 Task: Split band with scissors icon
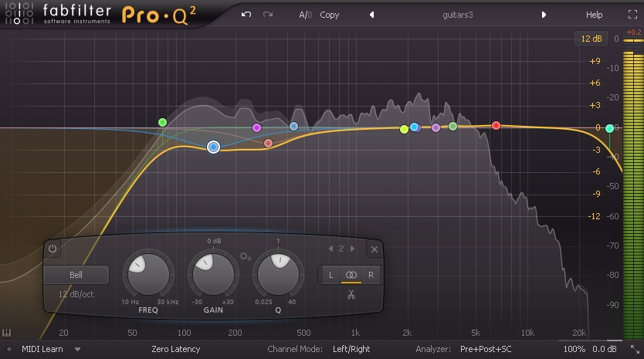click(x=351, y=294)
